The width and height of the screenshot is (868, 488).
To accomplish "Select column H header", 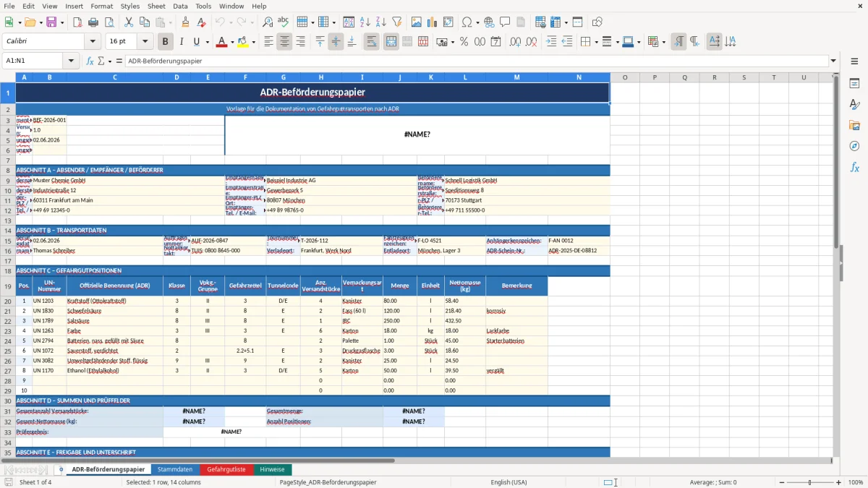I will pyautogui.click(x=320, y=77).
